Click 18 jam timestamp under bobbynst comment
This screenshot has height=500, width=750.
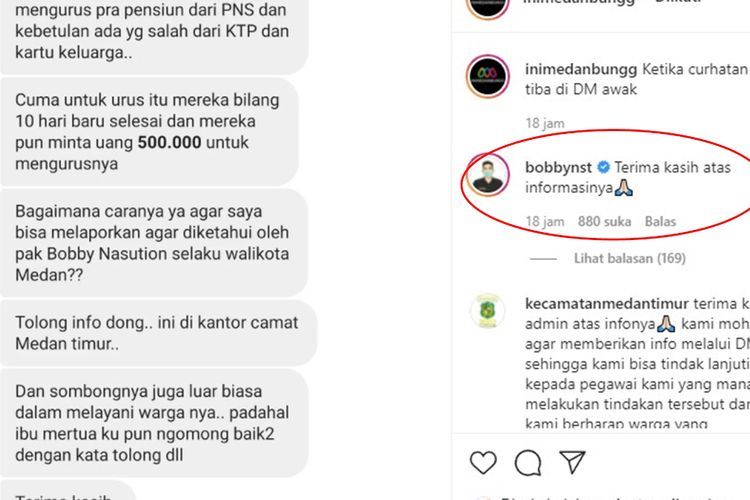545,222
